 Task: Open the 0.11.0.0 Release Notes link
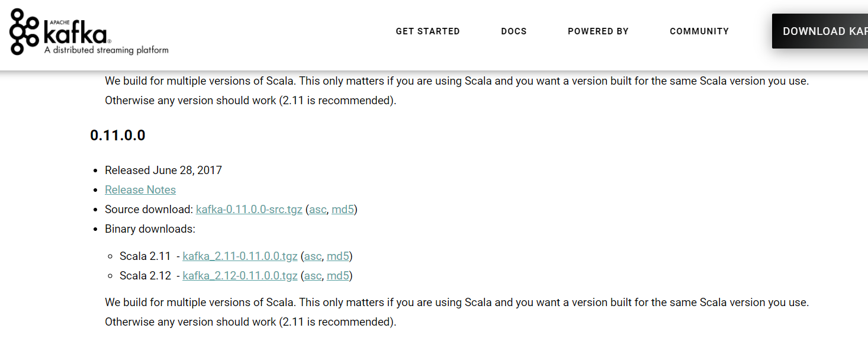(140, 190)
